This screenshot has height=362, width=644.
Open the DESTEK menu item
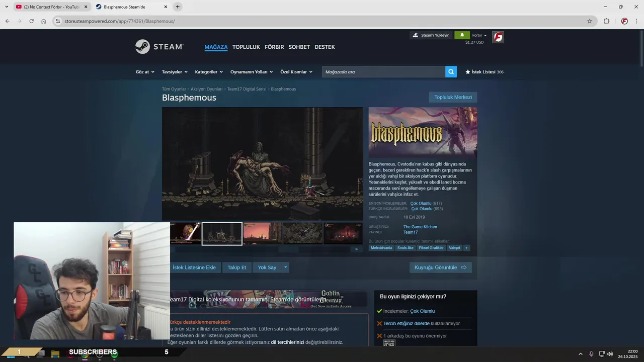pos(325,47)
